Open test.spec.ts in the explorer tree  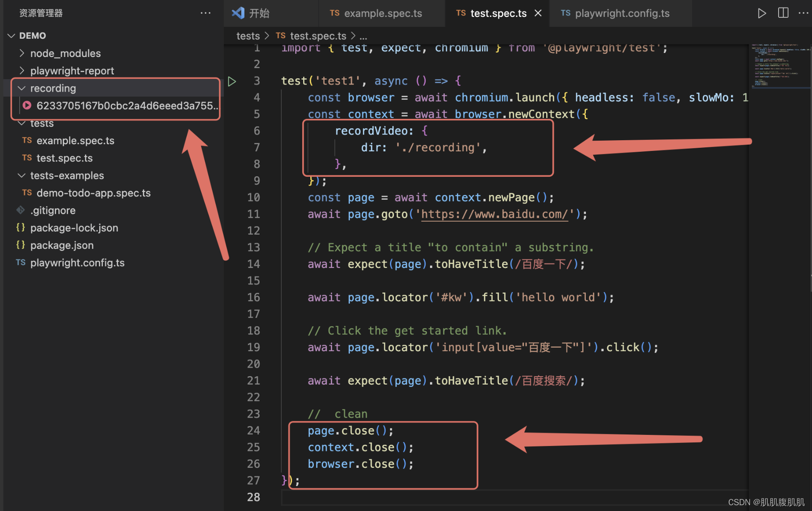click(x=65, y=158)
